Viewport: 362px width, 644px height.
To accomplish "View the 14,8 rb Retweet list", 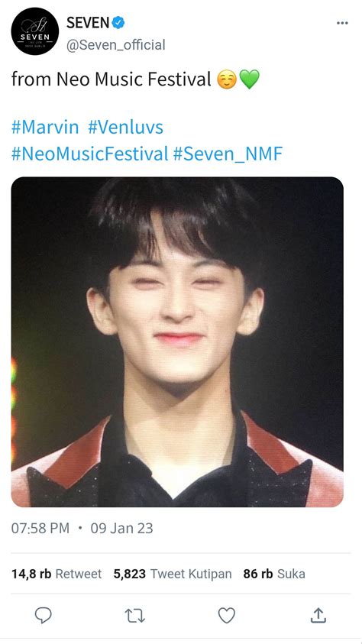I will click(57, 574).
